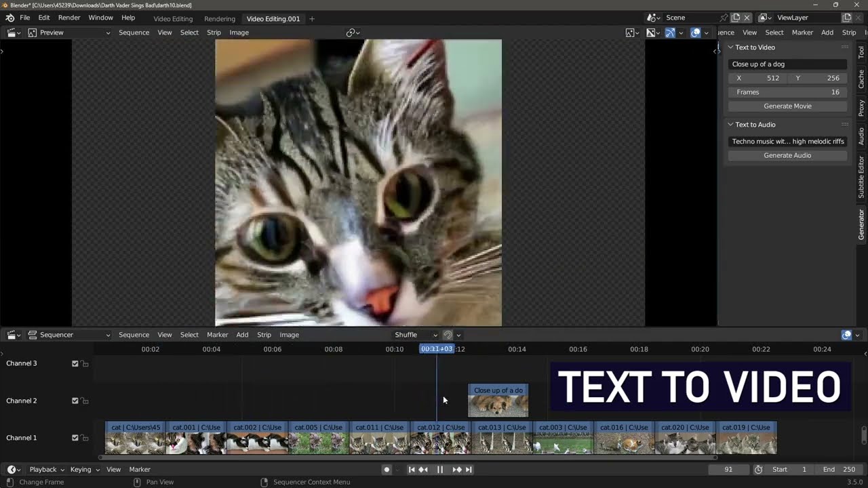The height and width of the screenshot is (488, 868).
Task: Click the new Scene copy icon
Action: click(x=736, y=17)
